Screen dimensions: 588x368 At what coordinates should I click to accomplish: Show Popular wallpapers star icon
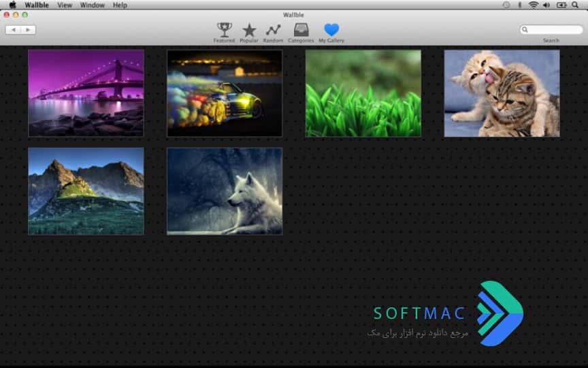click(249, 30)
